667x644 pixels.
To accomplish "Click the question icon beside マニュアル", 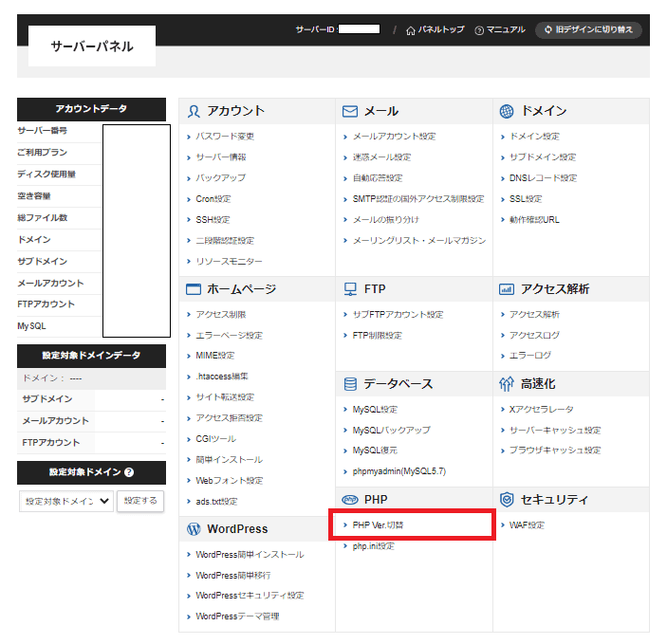I will [479, 30].
